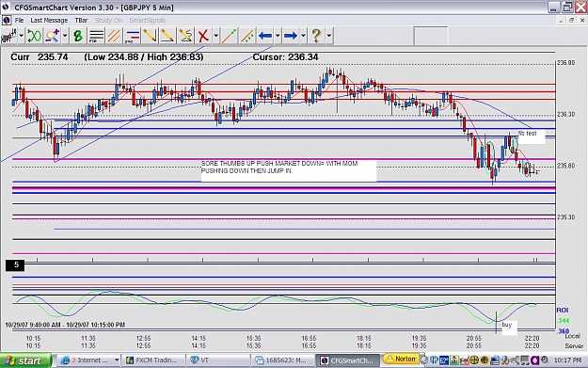Expand the help icon dropdown arrow
Viewport: 588px width, 368px height.
point(329,36)
